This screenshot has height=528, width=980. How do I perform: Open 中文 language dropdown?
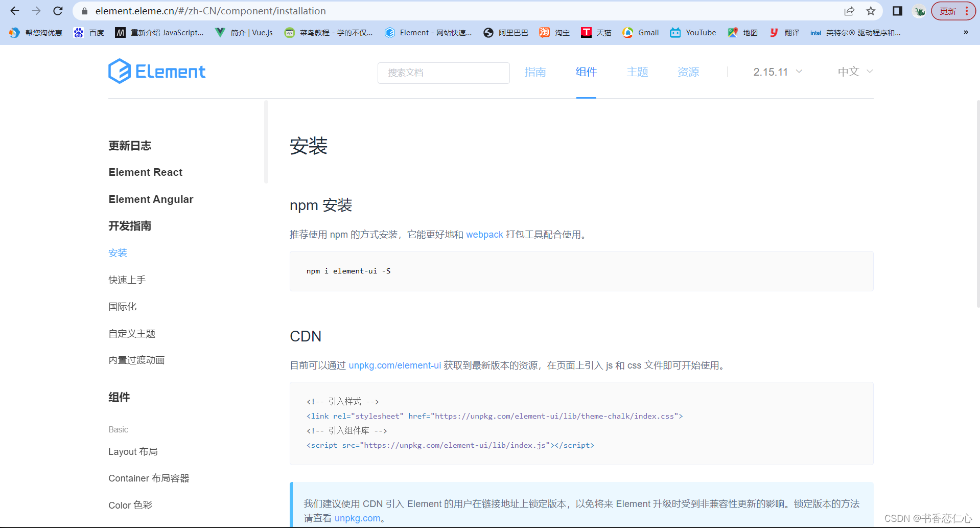(x=855, y=72)
